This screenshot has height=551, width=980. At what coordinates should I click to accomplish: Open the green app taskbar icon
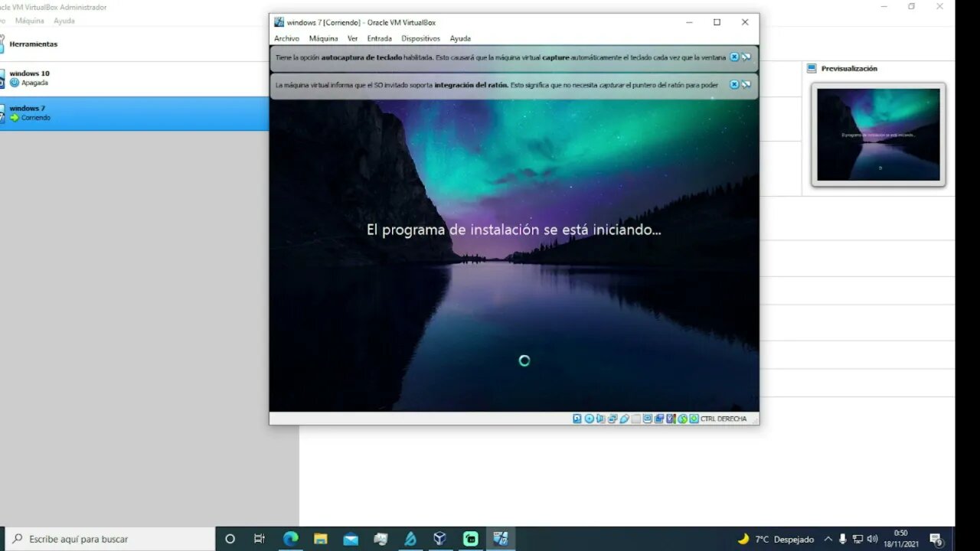[470, 539]
